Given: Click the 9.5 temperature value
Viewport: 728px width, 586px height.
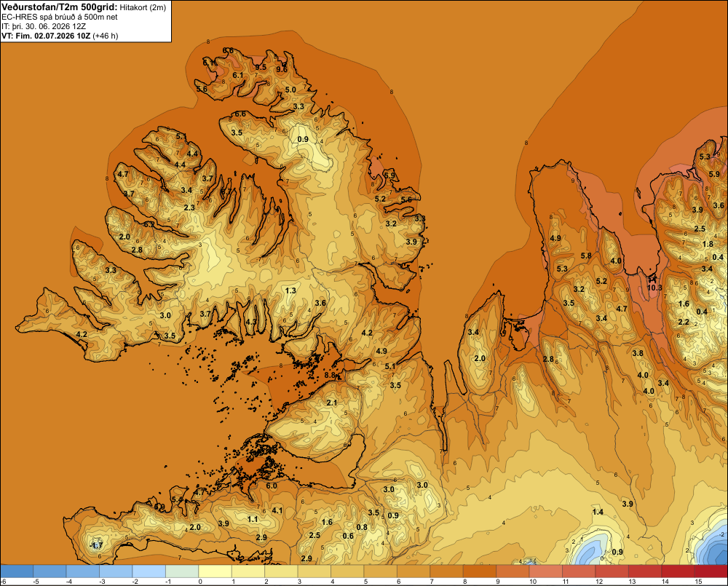Looking at the screenshot, I should pyautogui.click(x=261, y=67).
